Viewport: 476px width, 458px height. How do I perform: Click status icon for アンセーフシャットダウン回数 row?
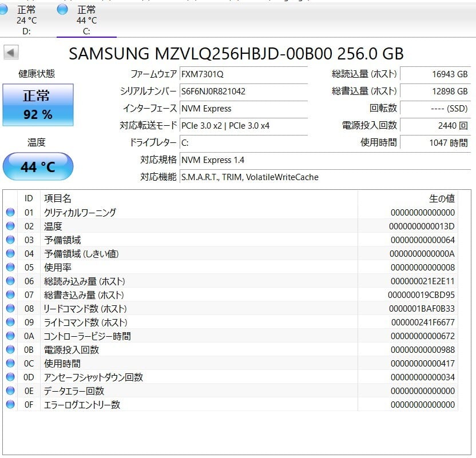[10, 377]
